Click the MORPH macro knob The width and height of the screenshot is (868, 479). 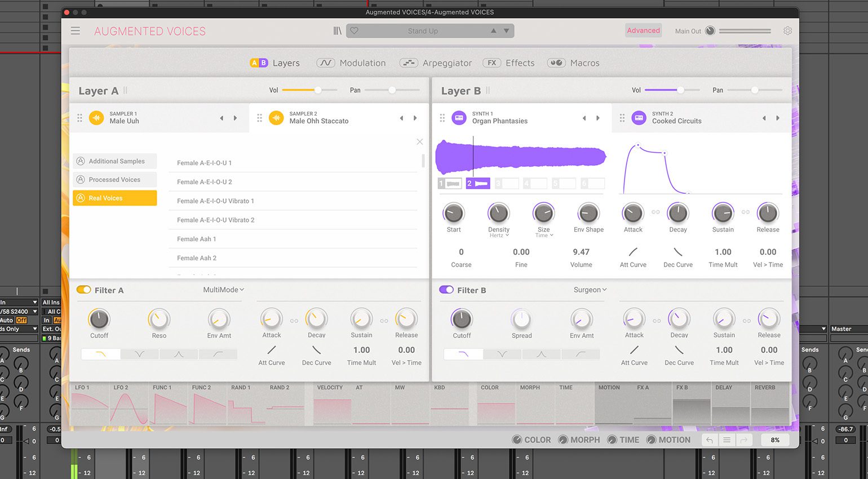[563, 440]
